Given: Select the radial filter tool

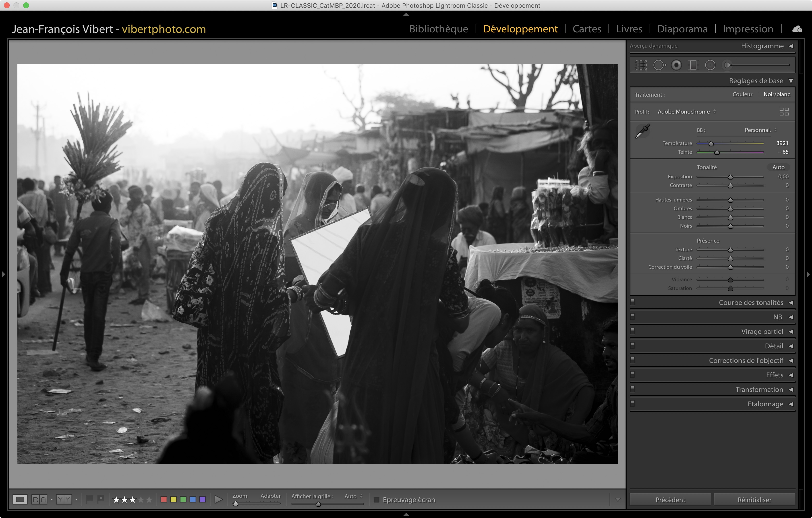Looking at the screenshot, I should click(710, 65).
